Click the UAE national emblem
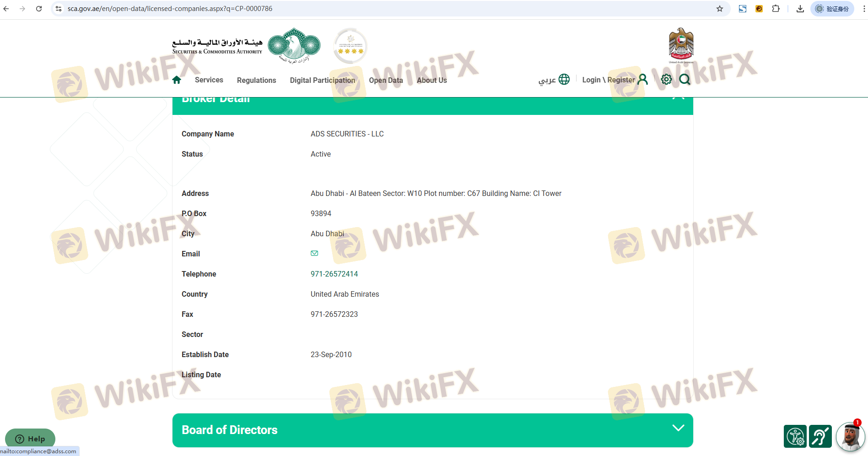The height and width of the screenshot is (456, 868). 681,45
